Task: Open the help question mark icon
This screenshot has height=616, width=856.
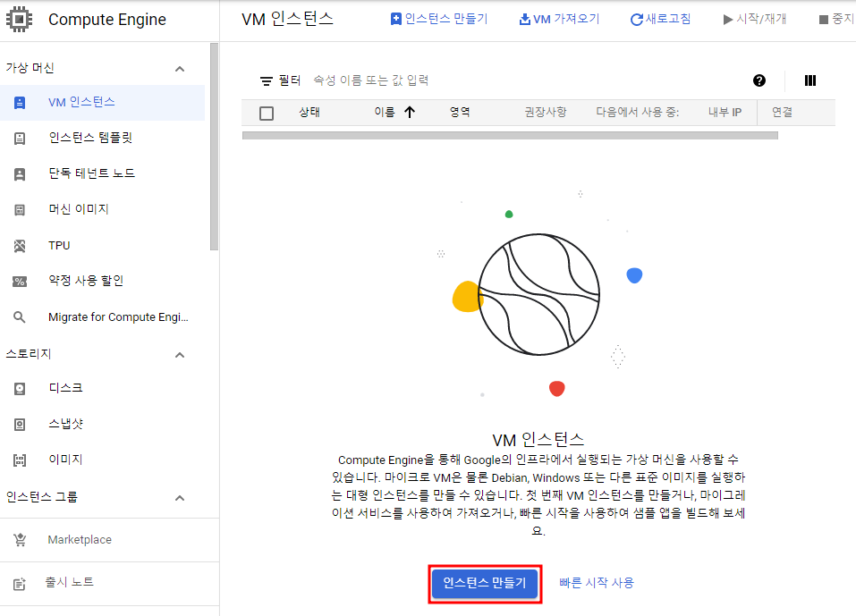Action: click(x=759, y=80)
